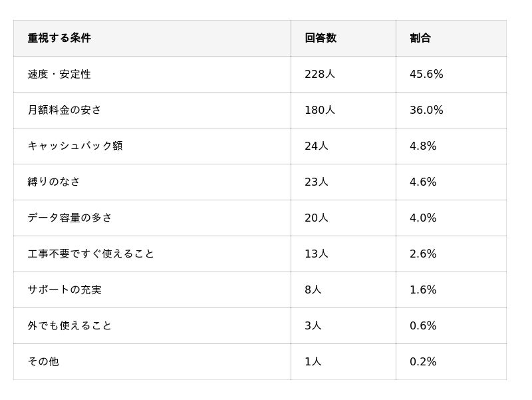Select the 45.6% percentage cell
Screen dimensions: 532x400
[x=426, y=74]
